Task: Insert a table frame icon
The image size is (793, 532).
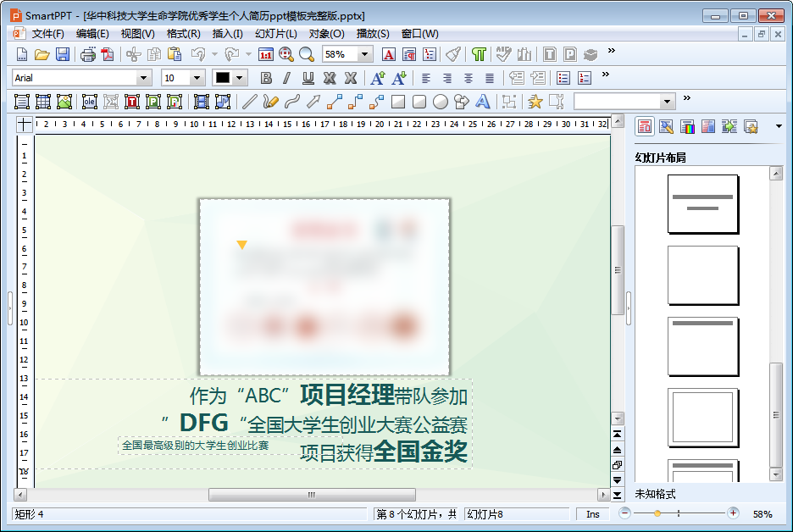Action: [x=43, y=102]
